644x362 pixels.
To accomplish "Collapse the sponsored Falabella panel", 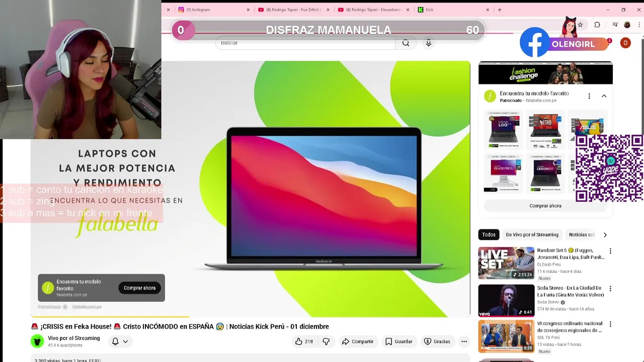I will 604,96.
